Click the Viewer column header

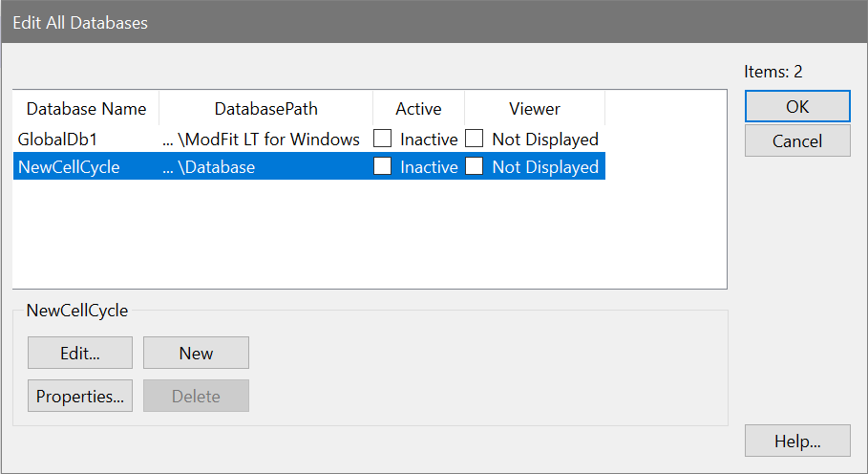[534, 109]
